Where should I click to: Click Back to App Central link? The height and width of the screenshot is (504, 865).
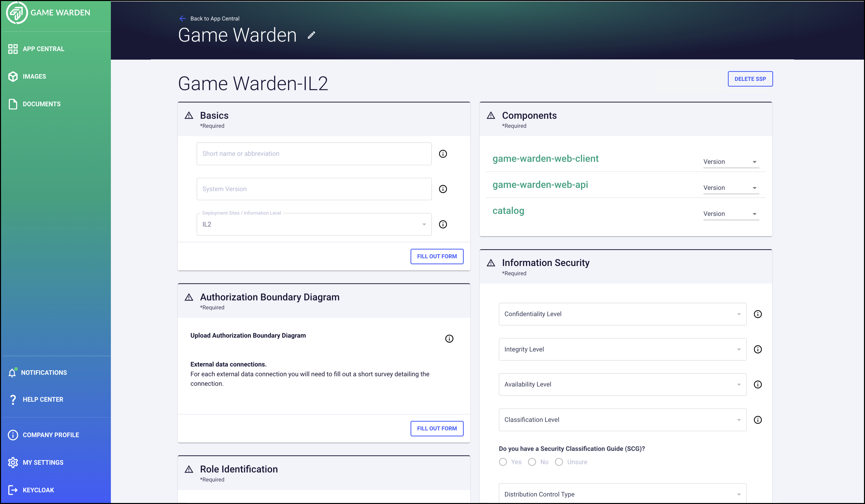[215, 18]
